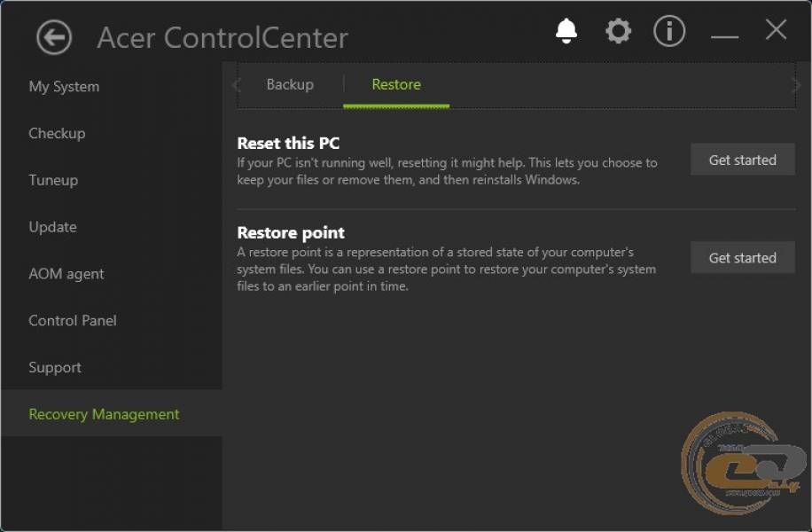Image resolution: width=812 pixels, height=532 pixels.
Task: Open the Support section
Action: (x=55, y=367)
